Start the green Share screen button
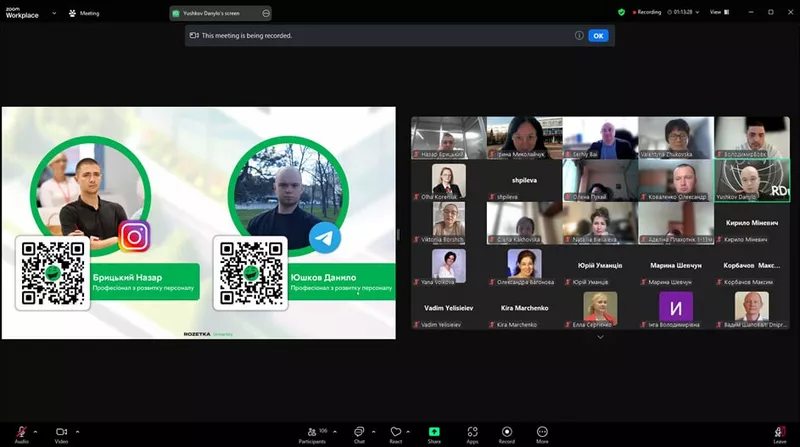The height and width of the screenshot is (447, 800). click(434, 434)
